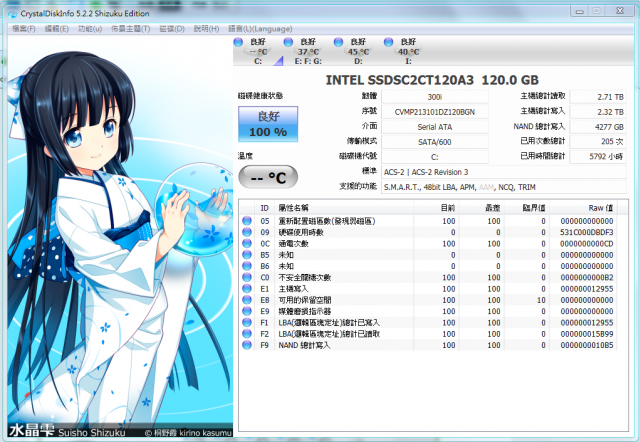The height and width of the screenshot is (442, 640).
Task: Click the 臨界值 column header
Action: point(527,208)
